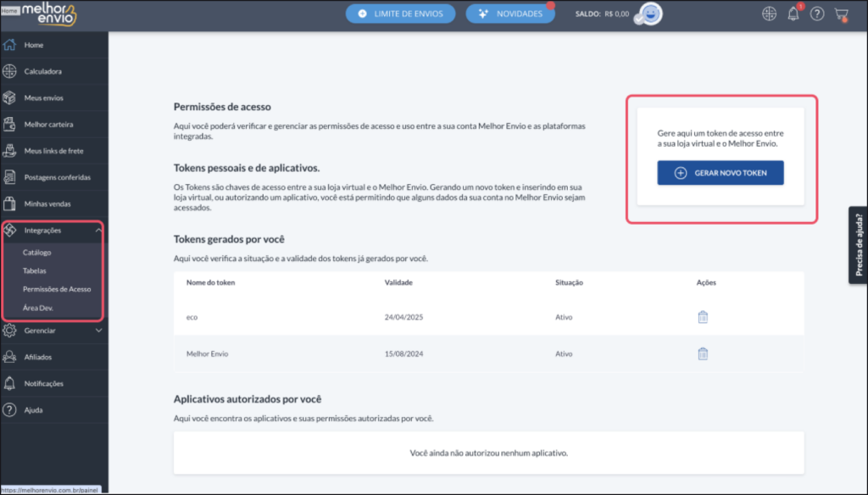Image resolution: width=868 pixels, height=495 pixels.
Task: Delete the eco token with trash icon
Action: tap(703, 317)
